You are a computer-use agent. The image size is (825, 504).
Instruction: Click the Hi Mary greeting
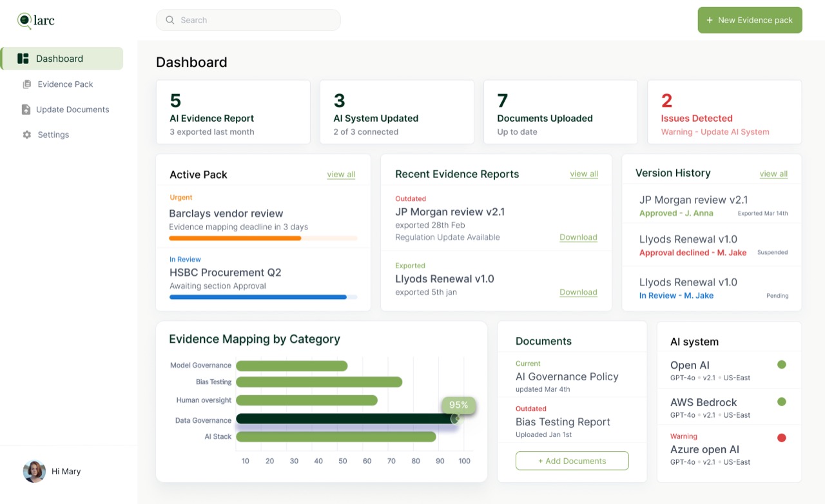tap(66, 472)
